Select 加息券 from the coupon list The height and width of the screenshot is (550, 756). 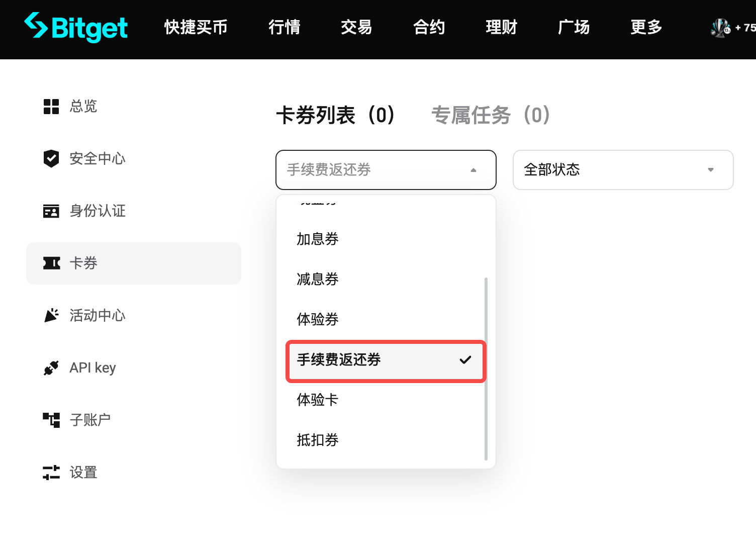[317, 239]
